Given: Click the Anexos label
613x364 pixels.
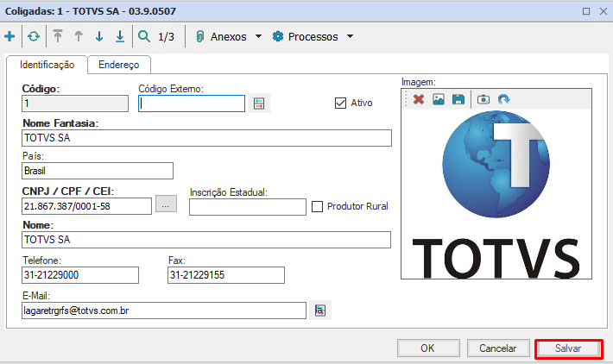Looking at the screenshot, I should tap(228, 37).
